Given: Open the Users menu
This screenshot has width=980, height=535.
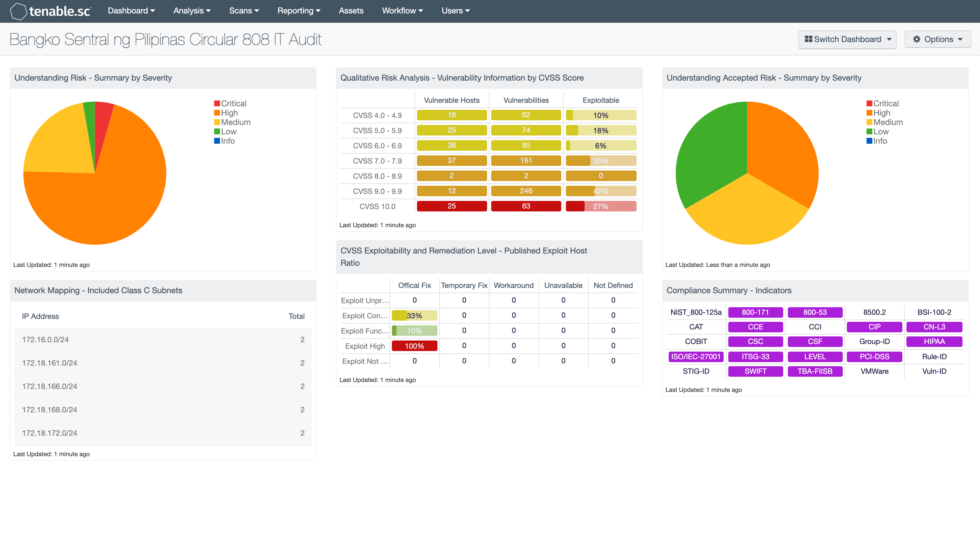Looking at the screenshot, I should (455, 11).
